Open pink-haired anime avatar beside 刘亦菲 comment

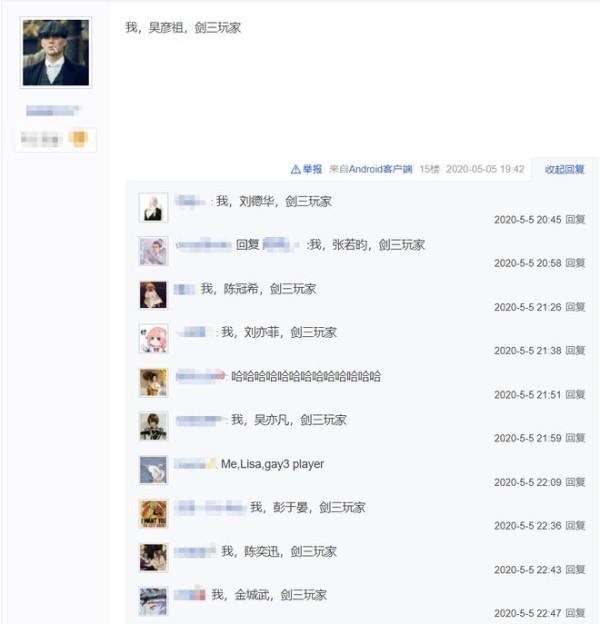[x=153, y=339]
